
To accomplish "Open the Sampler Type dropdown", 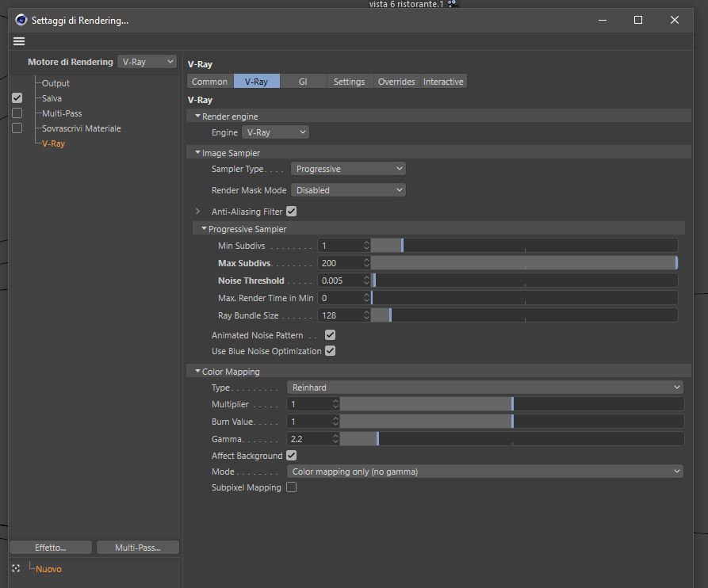I will pos(348,169).
